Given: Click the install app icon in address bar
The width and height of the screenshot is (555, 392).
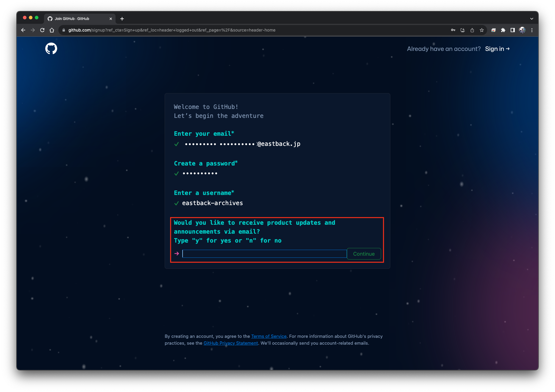Looking at the screenshot, I should [463, 30].
